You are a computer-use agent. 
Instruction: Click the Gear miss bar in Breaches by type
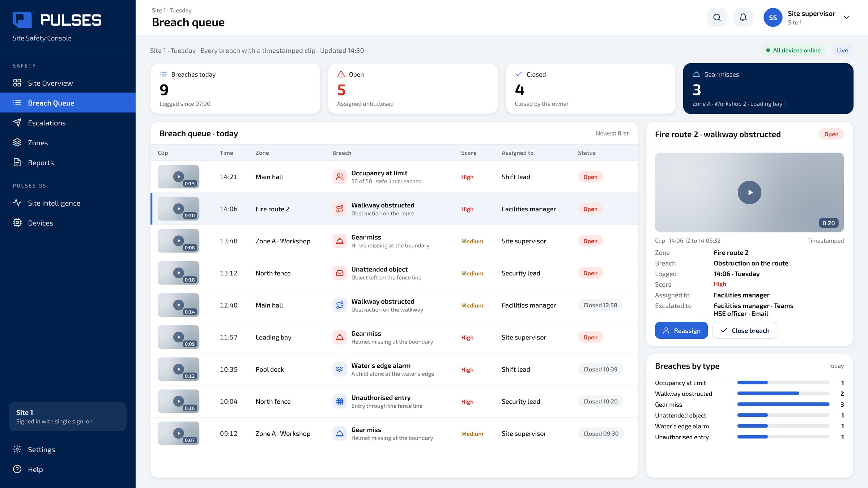click(783, 404)
